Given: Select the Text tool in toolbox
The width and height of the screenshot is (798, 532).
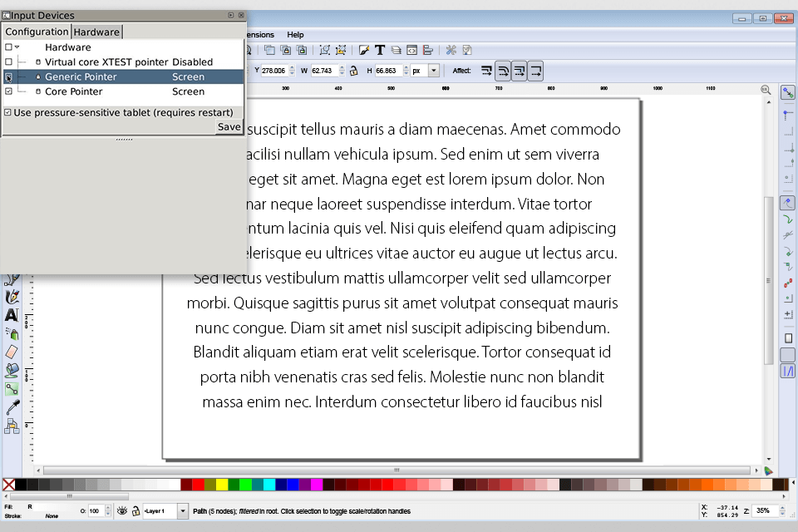Looking at the screenshot, I should click(x=12, y=315).
